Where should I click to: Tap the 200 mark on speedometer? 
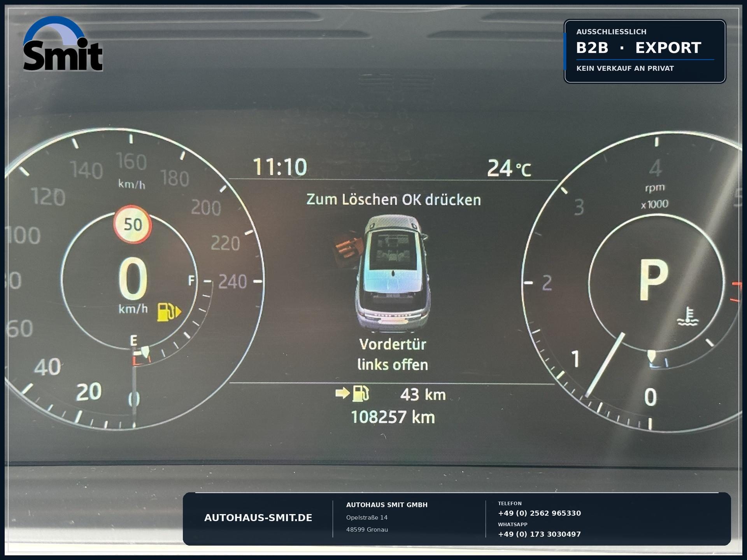coord(206,208)
